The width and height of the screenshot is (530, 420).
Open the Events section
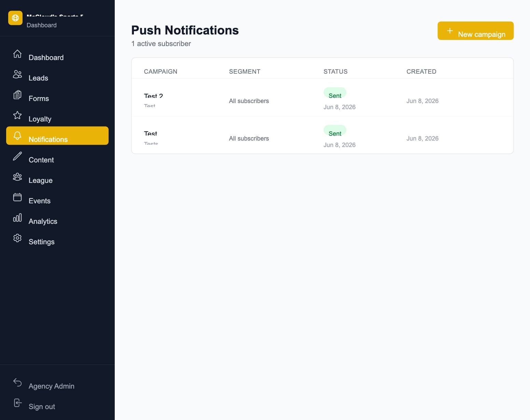[x=57, y=197]
